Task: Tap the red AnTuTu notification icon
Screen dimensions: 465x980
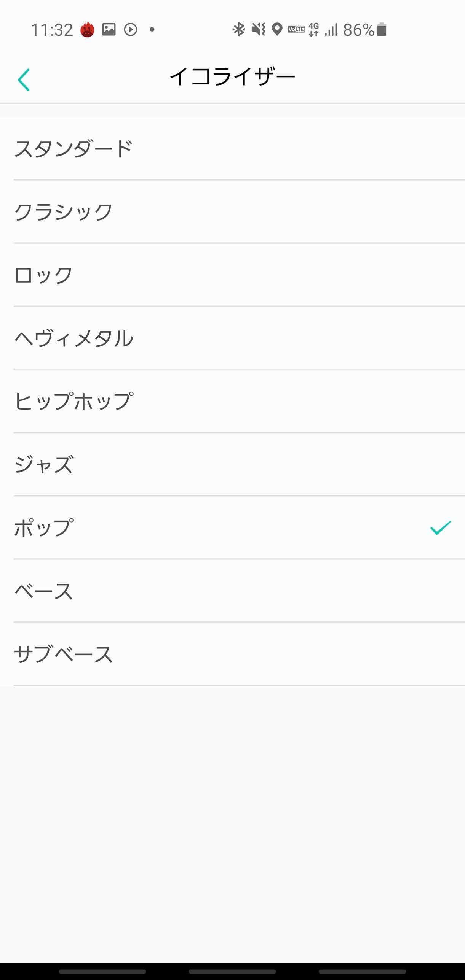Action: [87, 30]
